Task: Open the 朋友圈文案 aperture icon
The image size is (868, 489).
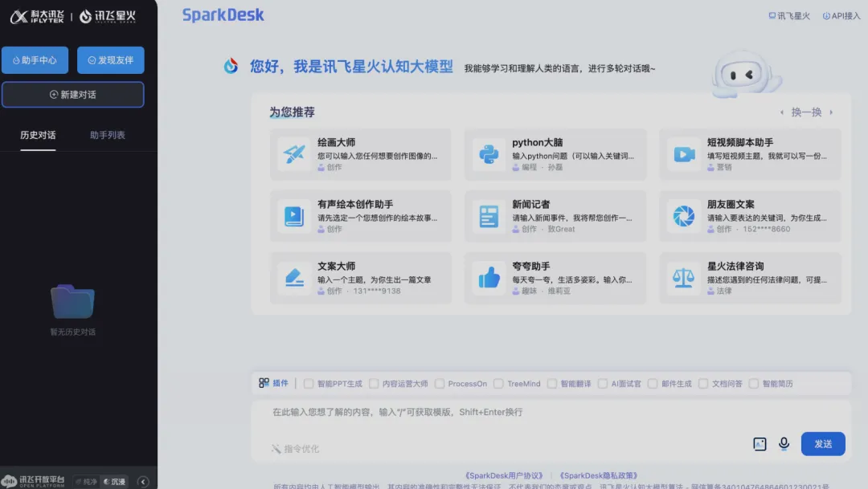Action: tap(684, 216)
